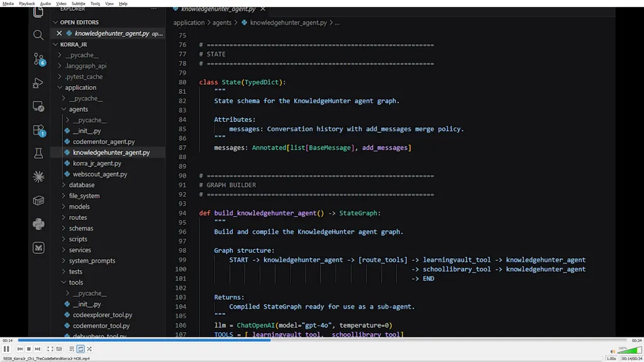Go to previous media track
Viewport: 644px width, 362px height.
(x=19, y=349)
